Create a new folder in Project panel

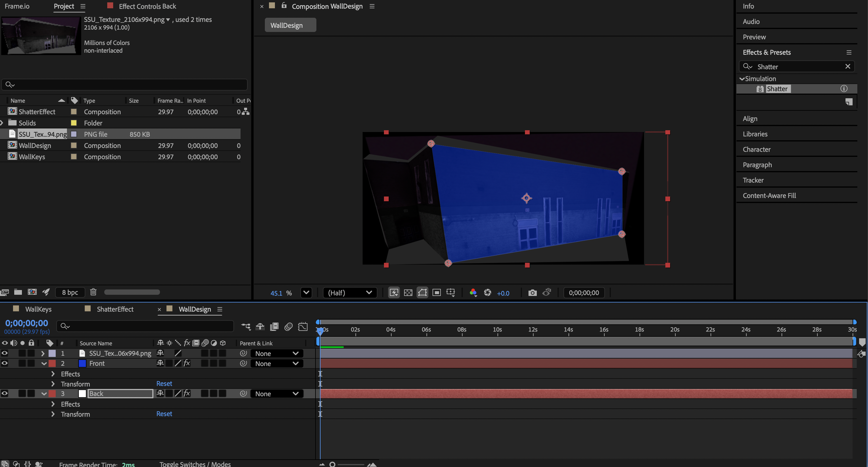tap(18, 292)
